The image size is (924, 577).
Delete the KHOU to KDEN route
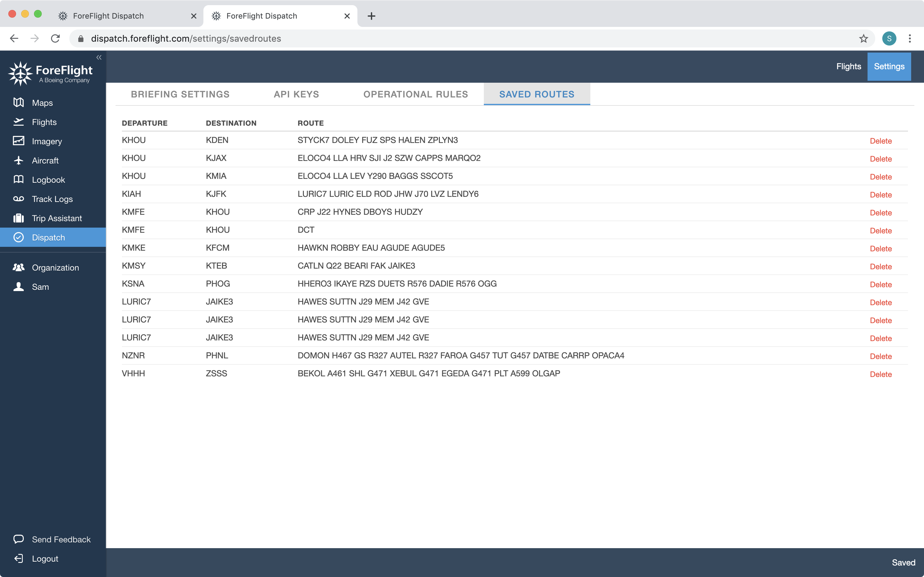tap(880, 141)
